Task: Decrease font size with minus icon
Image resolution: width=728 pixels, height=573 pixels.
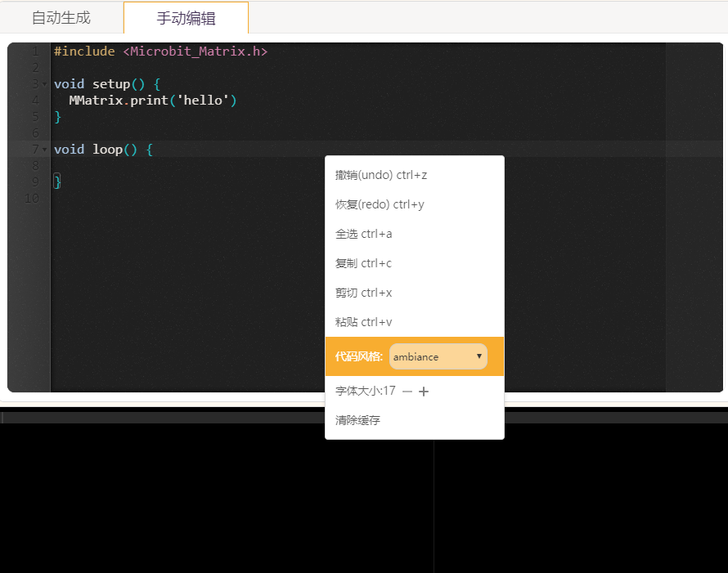Action: [407, 392]
